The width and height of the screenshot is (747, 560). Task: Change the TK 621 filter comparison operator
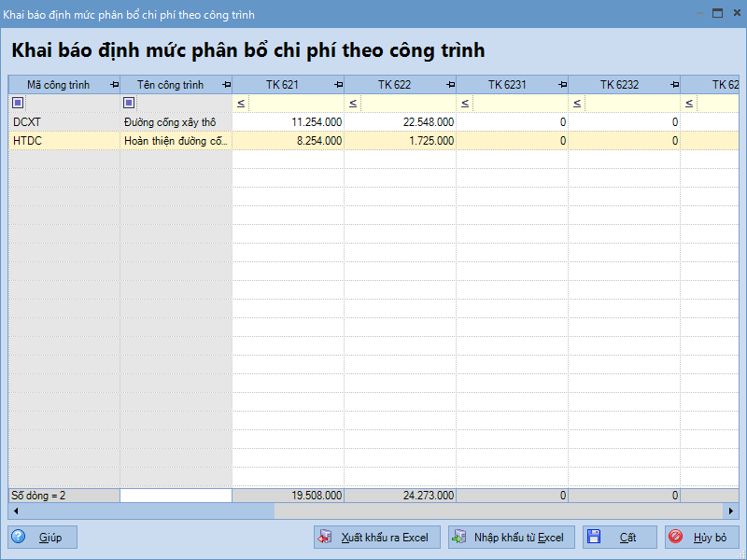point(241,103)
